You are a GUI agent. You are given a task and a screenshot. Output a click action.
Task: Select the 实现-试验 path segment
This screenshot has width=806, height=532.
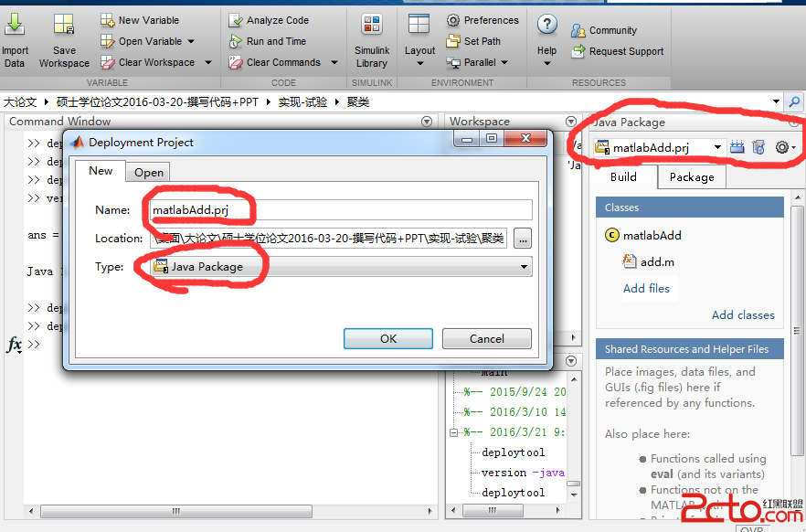click(x=302, y=101)
